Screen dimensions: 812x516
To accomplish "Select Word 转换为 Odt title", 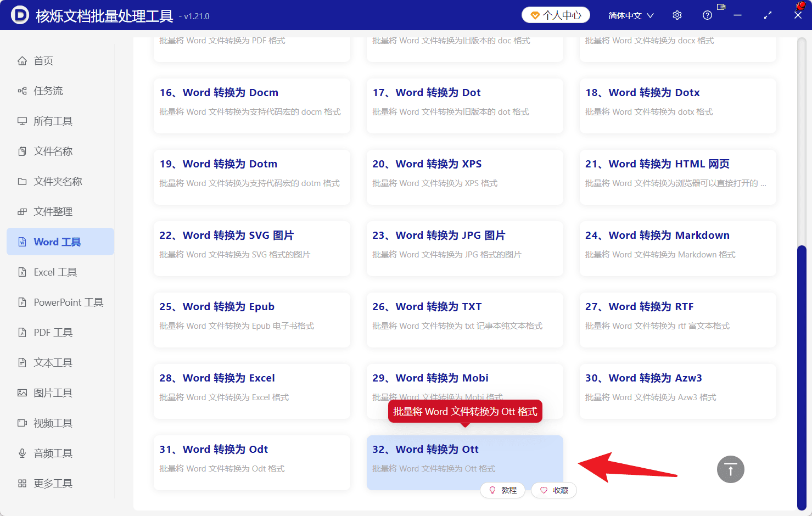I will pyautogui.click(x=214, y=450).
